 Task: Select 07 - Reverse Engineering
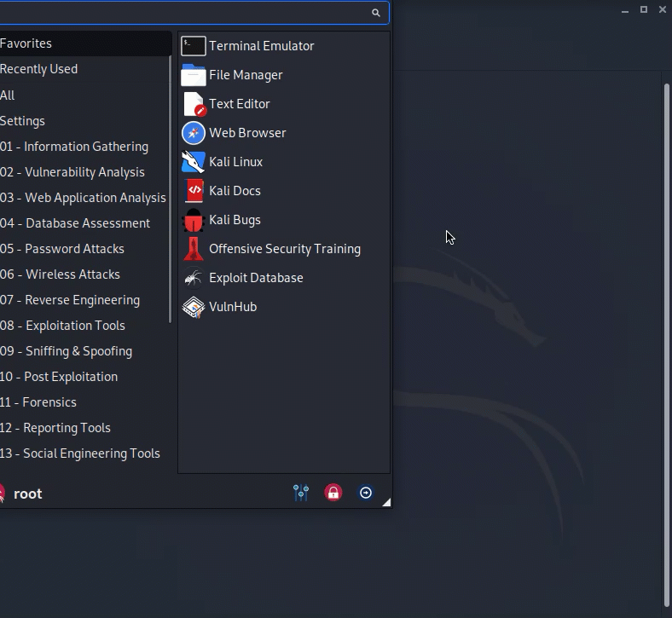coord(84,300)
